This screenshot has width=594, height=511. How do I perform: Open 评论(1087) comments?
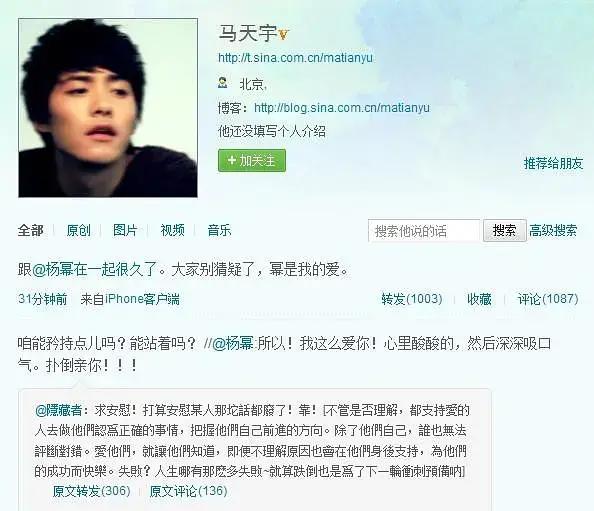click(548, 299)
